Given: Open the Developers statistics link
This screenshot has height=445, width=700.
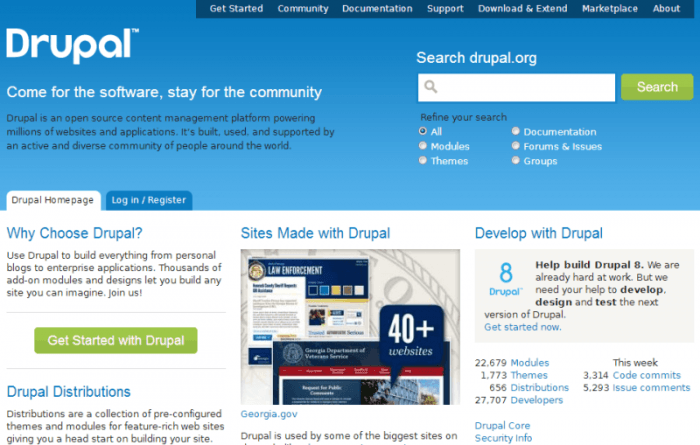Looking at the screenshot, I should click(537, 400).
